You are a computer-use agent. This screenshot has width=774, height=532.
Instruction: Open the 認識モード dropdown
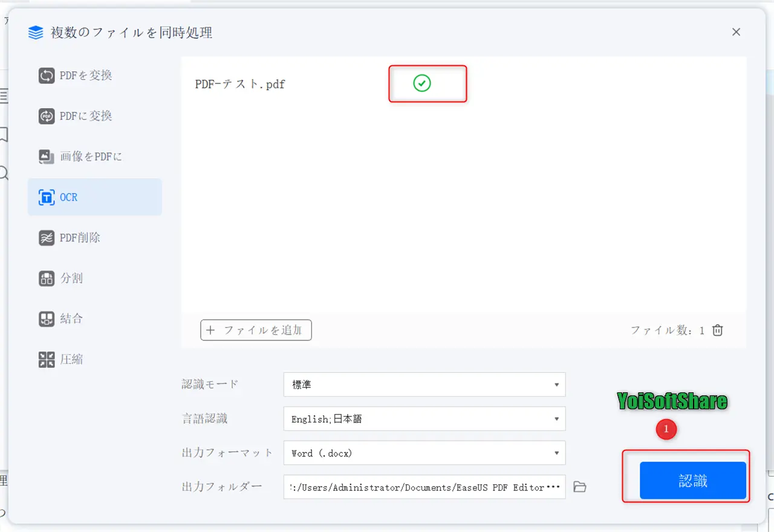pyautogui.click(x=424, y=384)
